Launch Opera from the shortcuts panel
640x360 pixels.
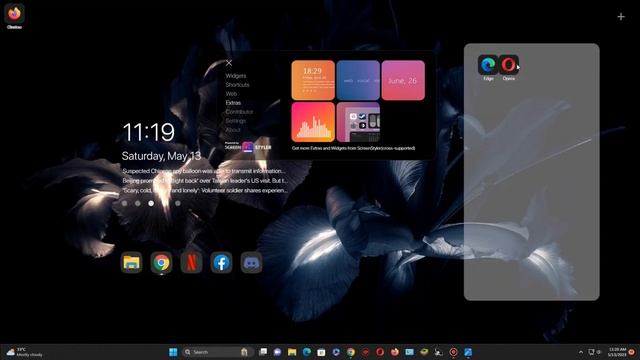coord(509,65)
